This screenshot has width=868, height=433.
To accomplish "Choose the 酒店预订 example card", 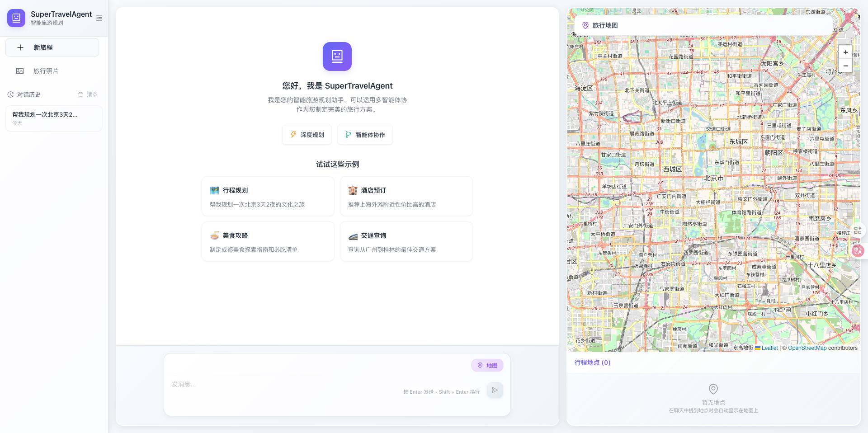I will click(x=406, y=196).
